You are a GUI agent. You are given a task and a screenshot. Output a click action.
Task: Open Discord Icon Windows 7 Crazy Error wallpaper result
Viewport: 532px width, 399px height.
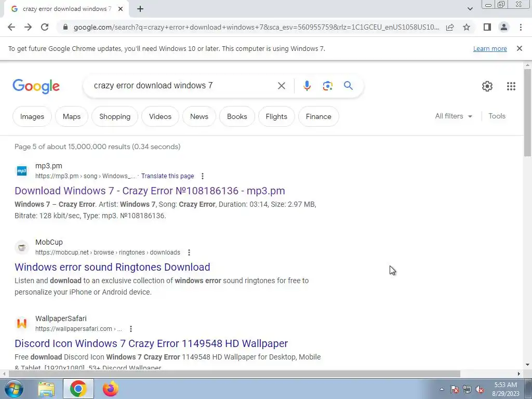(x=151, y=343)
